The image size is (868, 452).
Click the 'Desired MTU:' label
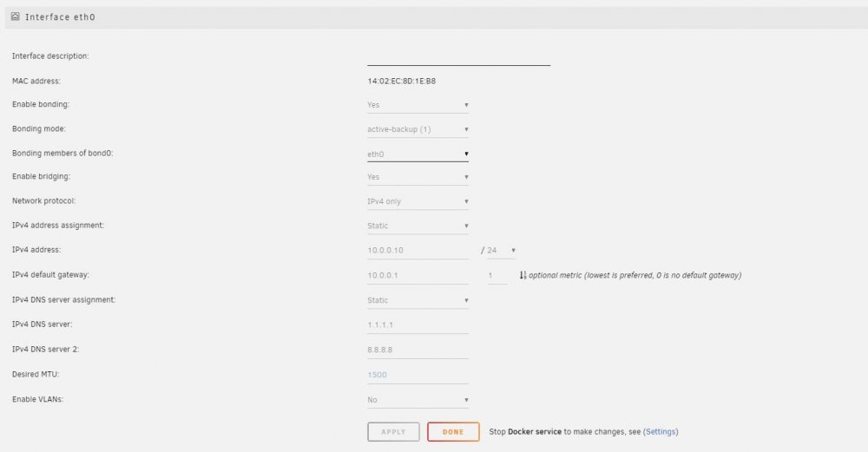pos(36,375)
